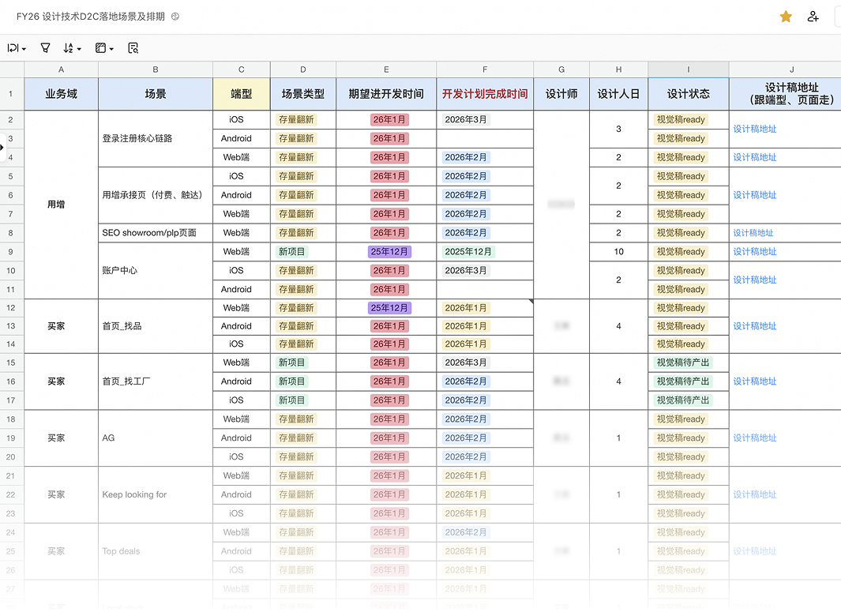This screenshot has width=841, height=616.
Task: Click the sync status icon beside title
Action: [175, 17]
